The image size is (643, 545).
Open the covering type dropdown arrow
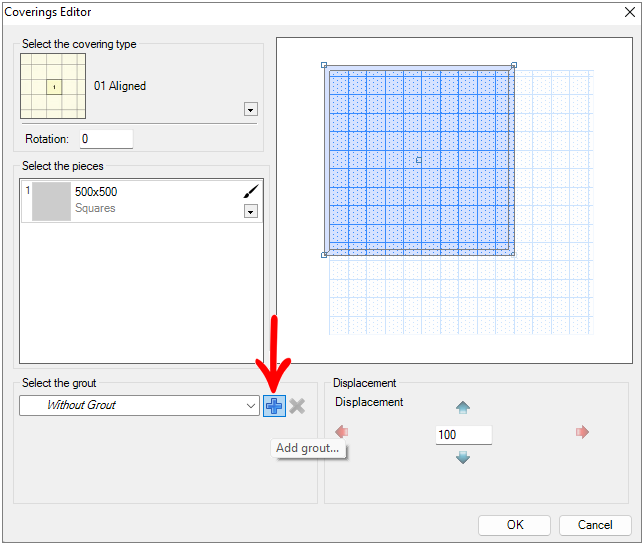(x=251, y=109)
